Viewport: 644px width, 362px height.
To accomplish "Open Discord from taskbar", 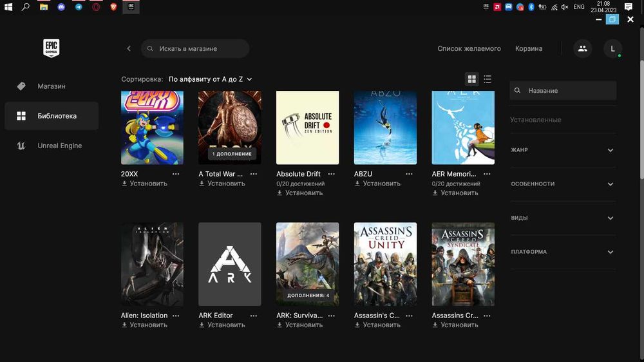I will 61,7.
